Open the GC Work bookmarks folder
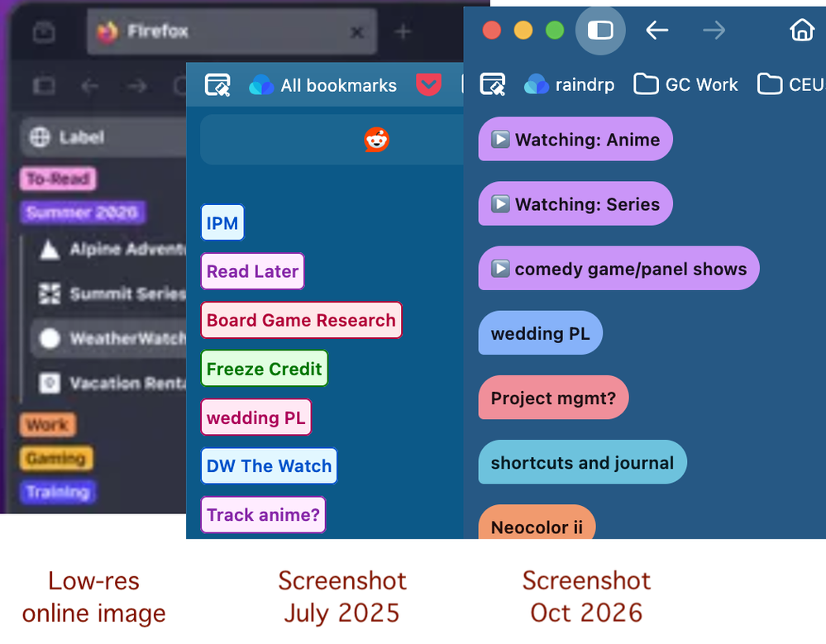Viewport: 826px width, 644px height. pos(685,84)
